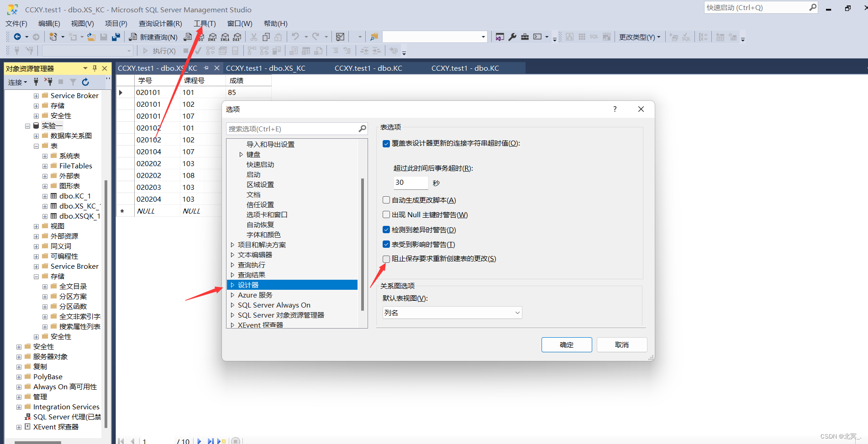Pin the Object Explorer panel
This screenshot has width=868, height=444.
coord(95,68)
